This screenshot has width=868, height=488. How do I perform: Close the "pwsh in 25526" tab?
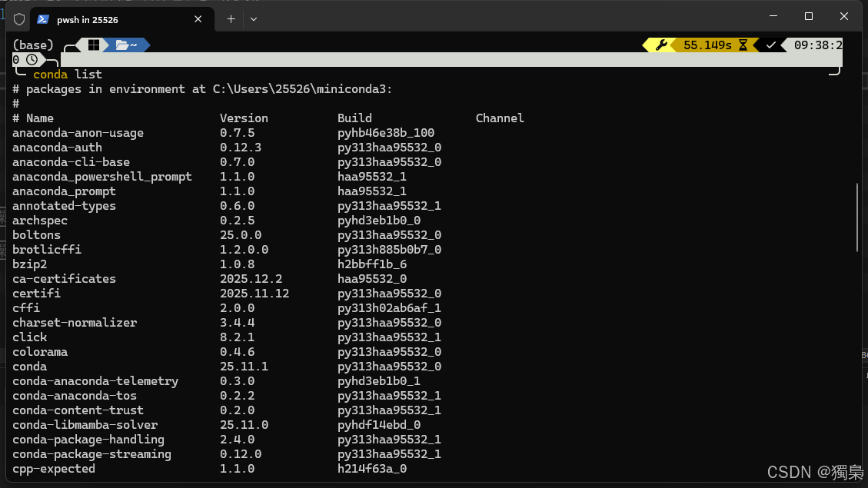click(198, 19)
